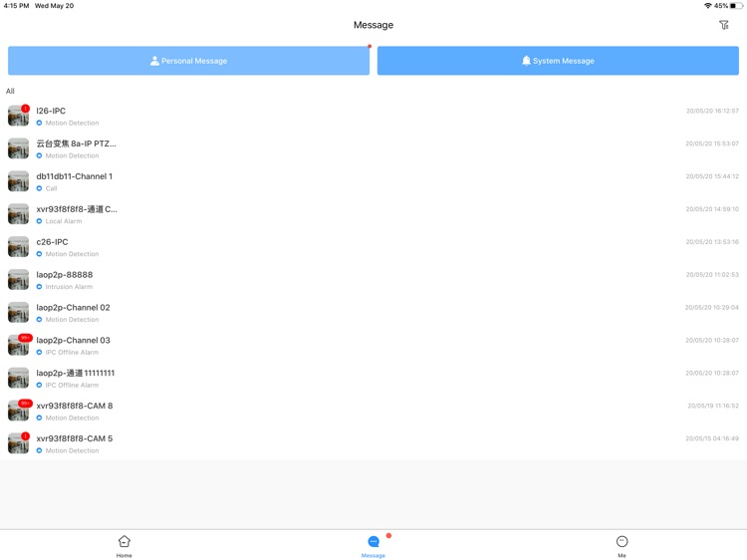Tap the xvr93f8f8f8-CAM 5 thumbnail
The image size is (747, 560).
click(x=18, y=443)
